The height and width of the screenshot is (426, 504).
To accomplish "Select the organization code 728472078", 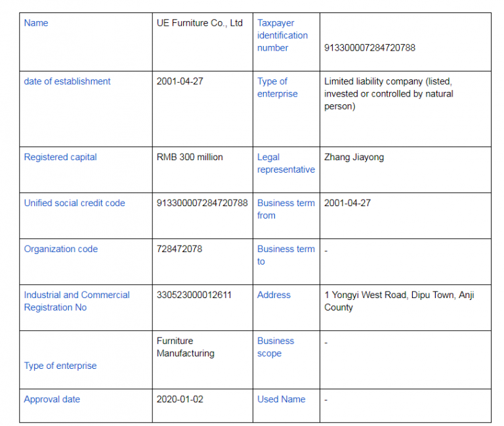I will 179,249.
